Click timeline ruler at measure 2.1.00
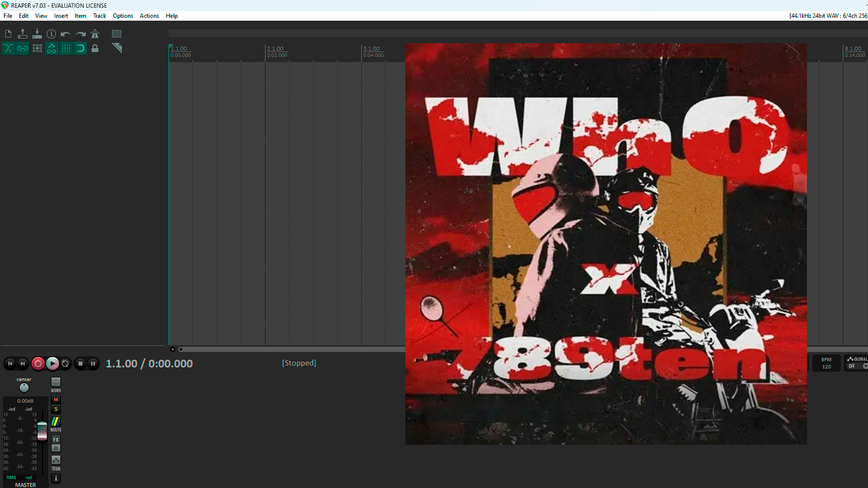Screen dimensions: 868x488 coord(276,49)
